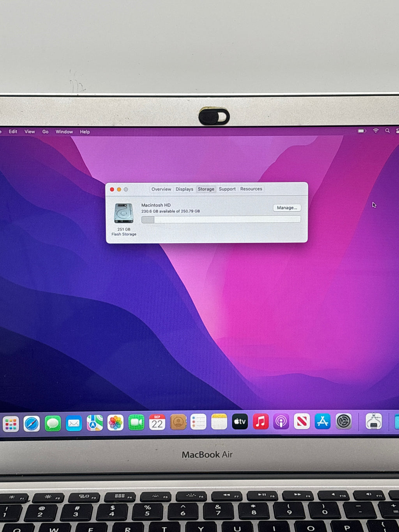Viewport: 399px width, 532px height.
Task: Open the View menu
Action: click(30, 132)
